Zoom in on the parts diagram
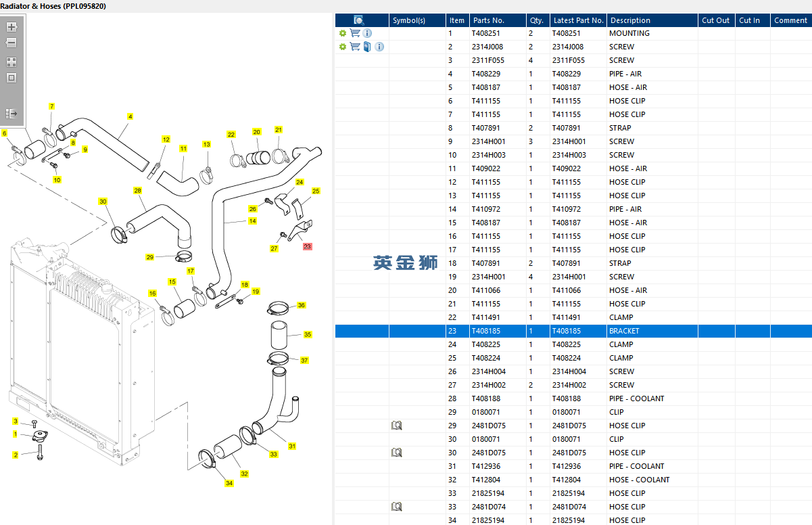 tap(11, 28)
